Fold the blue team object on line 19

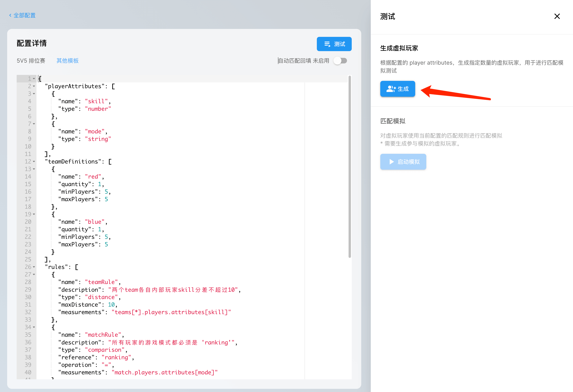[x=34, y=214]
